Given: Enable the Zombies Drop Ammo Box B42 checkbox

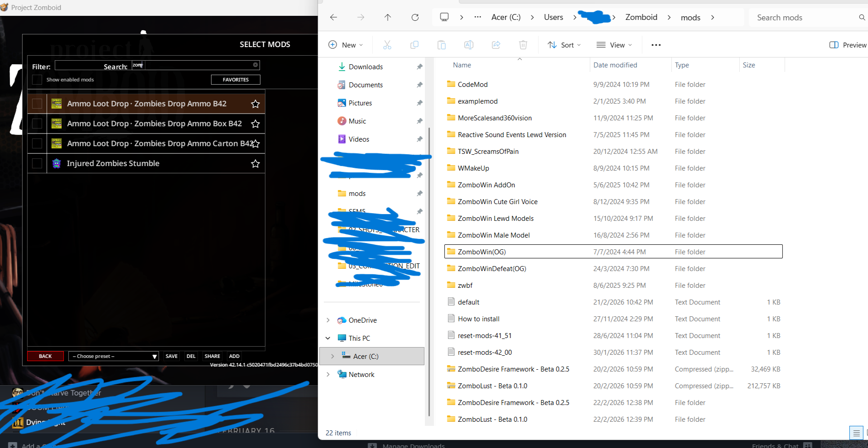Looking at the screenshot, I should click(x=37, y=124).
